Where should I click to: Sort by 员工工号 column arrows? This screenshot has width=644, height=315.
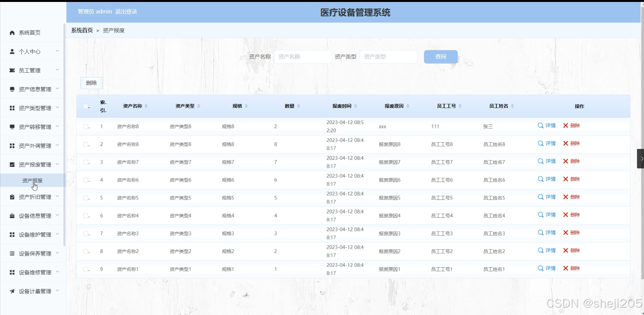coord(460,106)
